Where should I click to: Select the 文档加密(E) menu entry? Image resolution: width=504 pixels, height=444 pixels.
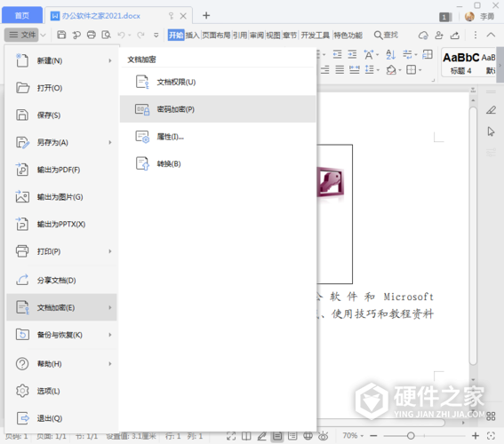[61, 307]
